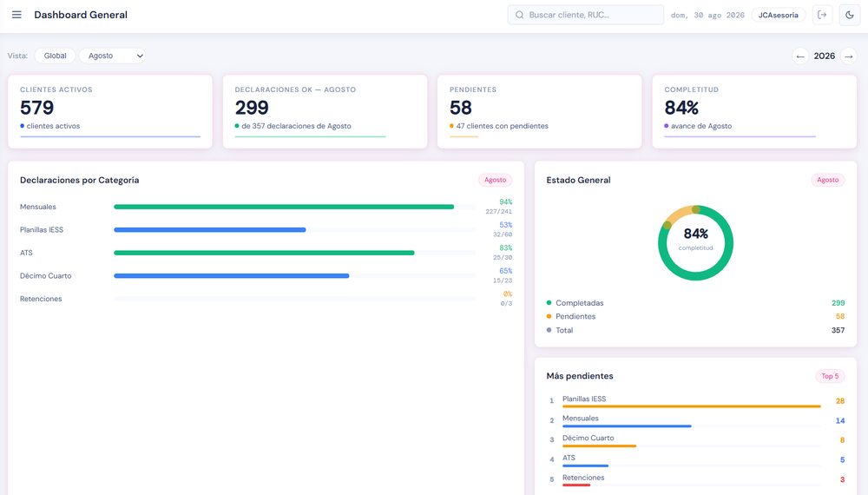Open the Clientes Activos card
868x495 pixels.
click(x=110, y=111)
